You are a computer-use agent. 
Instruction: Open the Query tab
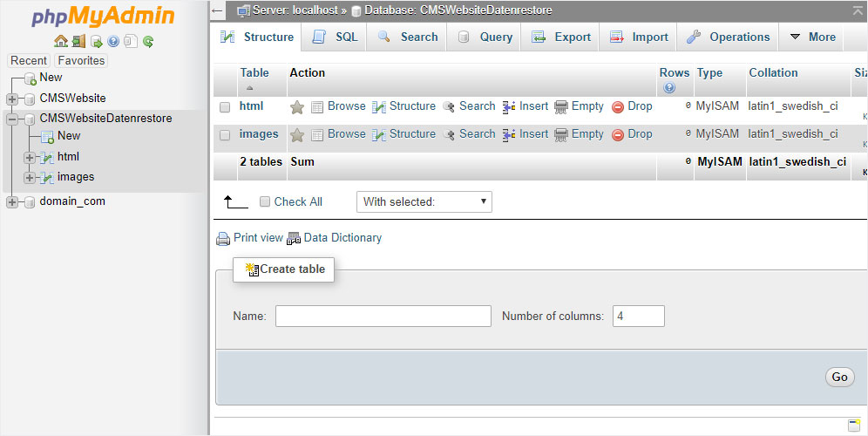pyautogui.click(x=485, y=37)
